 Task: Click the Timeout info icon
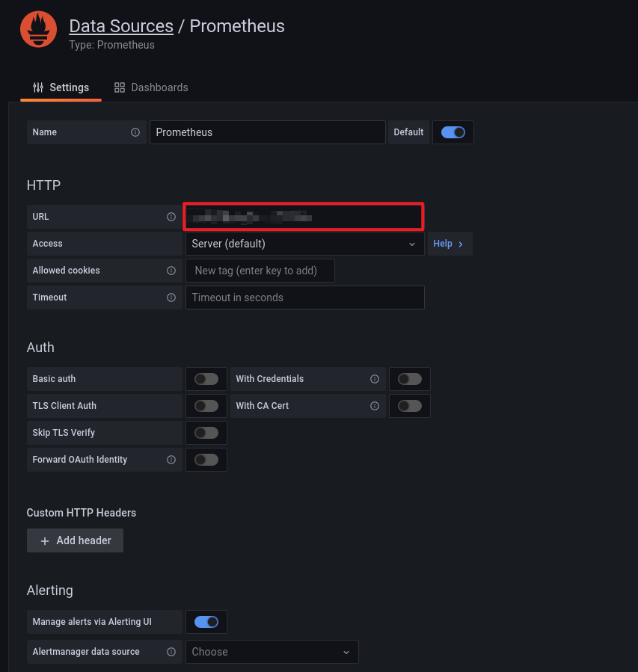click(171, 298)
